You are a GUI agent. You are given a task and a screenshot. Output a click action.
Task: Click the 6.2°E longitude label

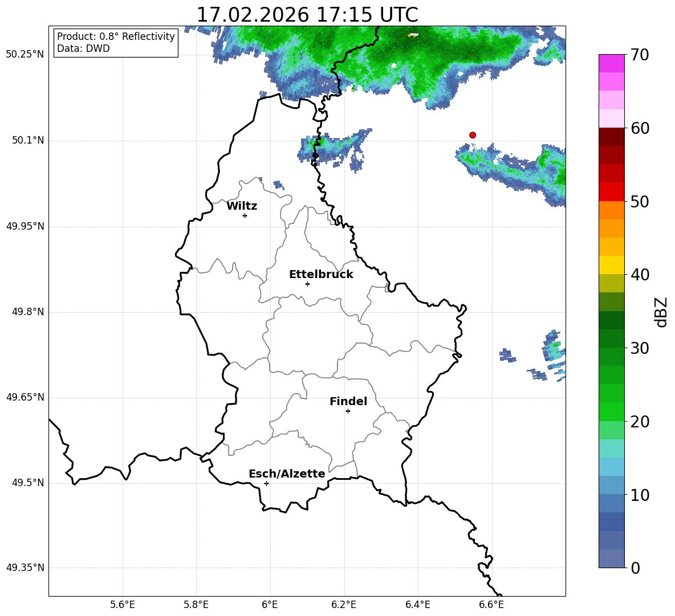(x=344, y=605)
